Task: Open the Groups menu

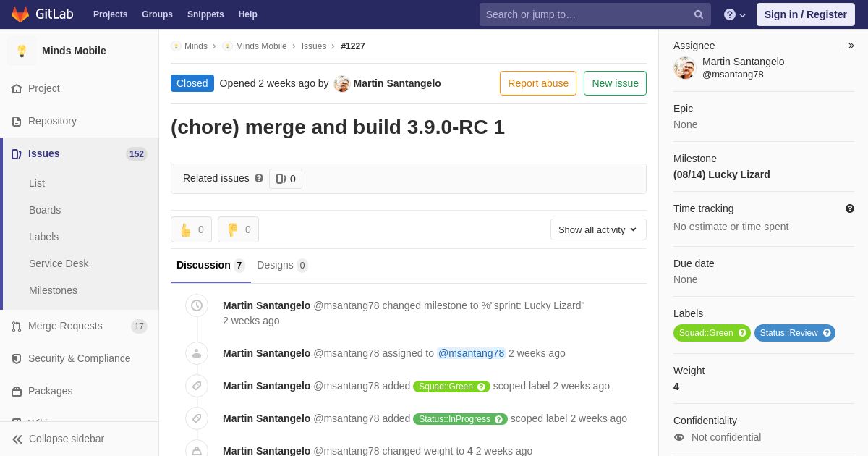Action: pos(157,14)
